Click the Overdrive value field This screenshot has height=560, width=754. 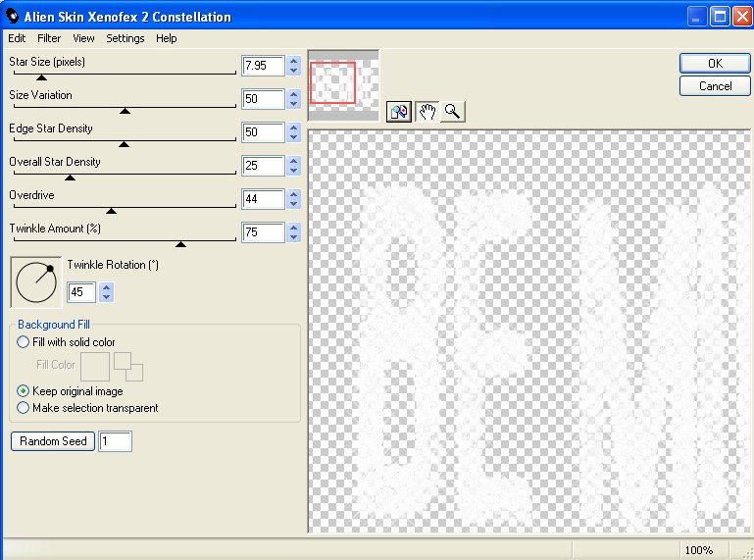(x=263, y=199)
